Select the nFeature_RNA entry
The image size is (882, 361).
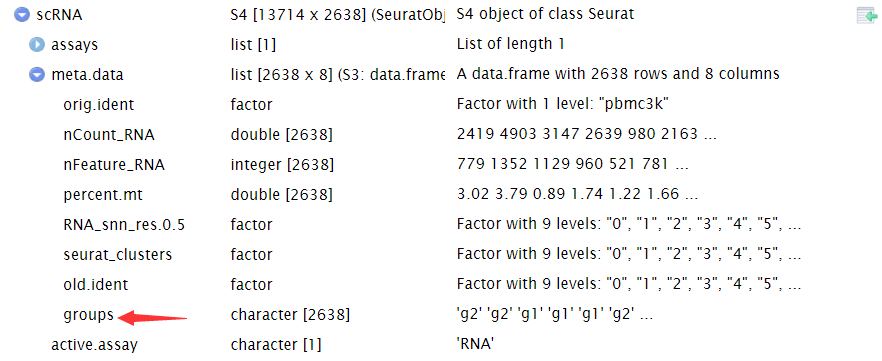coord(441,164)
